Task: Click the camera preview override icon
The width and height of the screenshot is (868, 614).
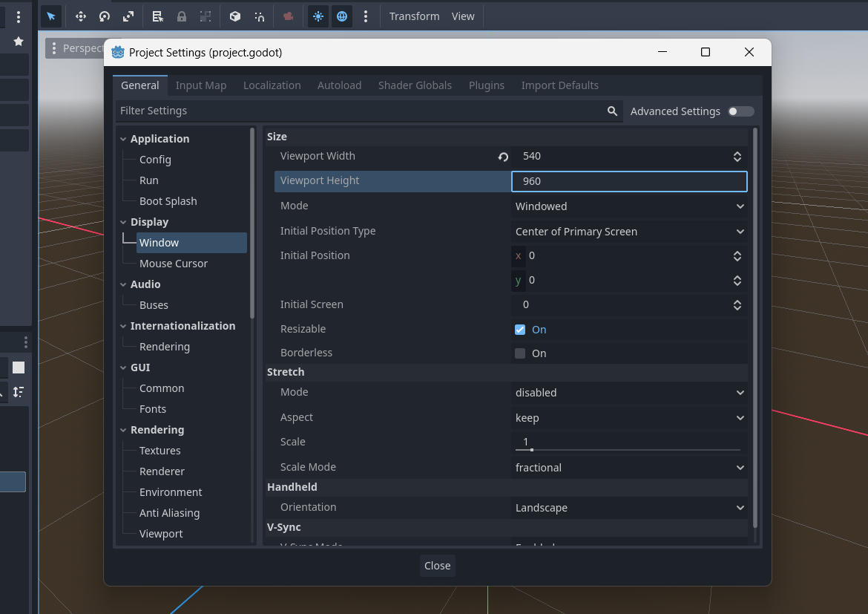Action: click(289, 16)
